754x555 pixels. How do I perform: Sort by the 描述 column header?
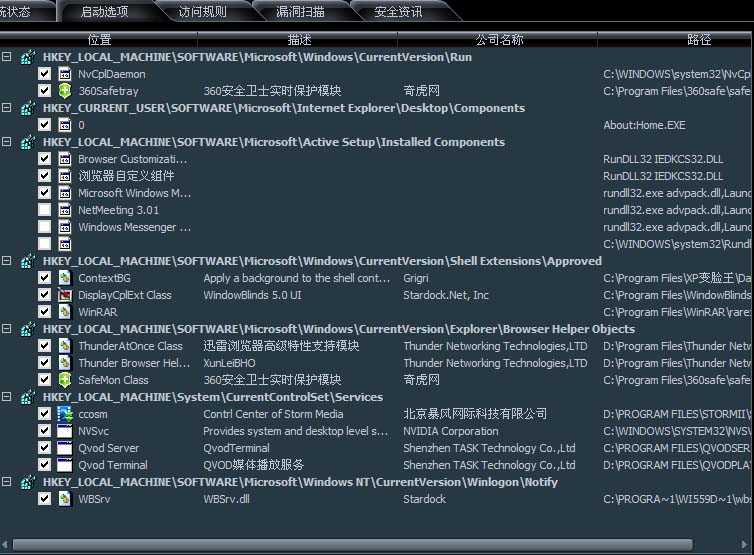tap(299, 39)
